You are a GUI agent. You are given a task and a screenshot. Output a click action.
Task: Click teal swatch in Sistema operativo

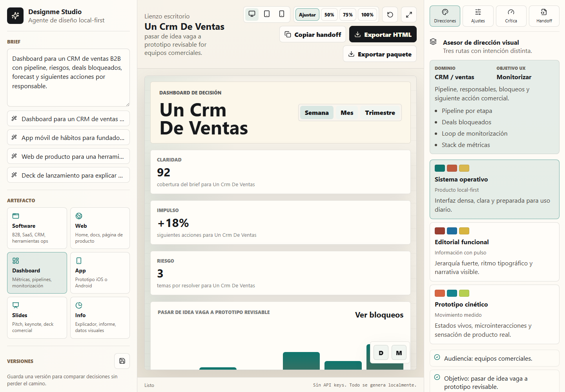coord(440,168)
